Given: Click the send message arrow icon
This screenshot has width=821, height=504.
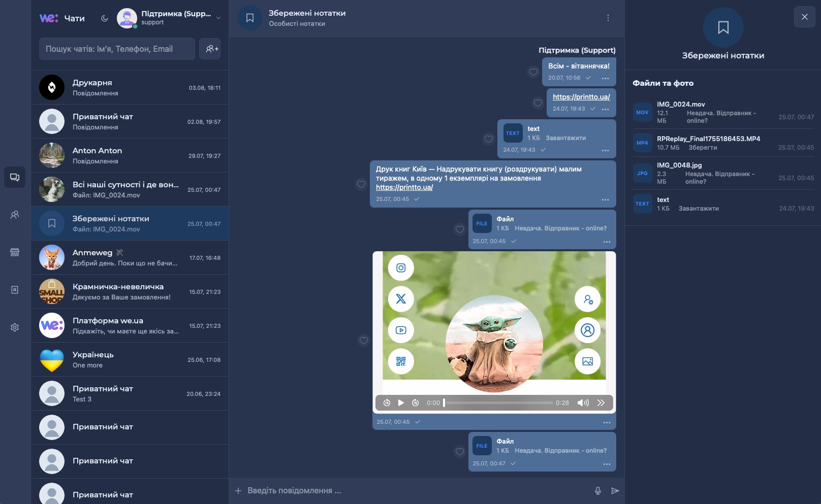Looking at the screenshot, I should pos(615,491).
